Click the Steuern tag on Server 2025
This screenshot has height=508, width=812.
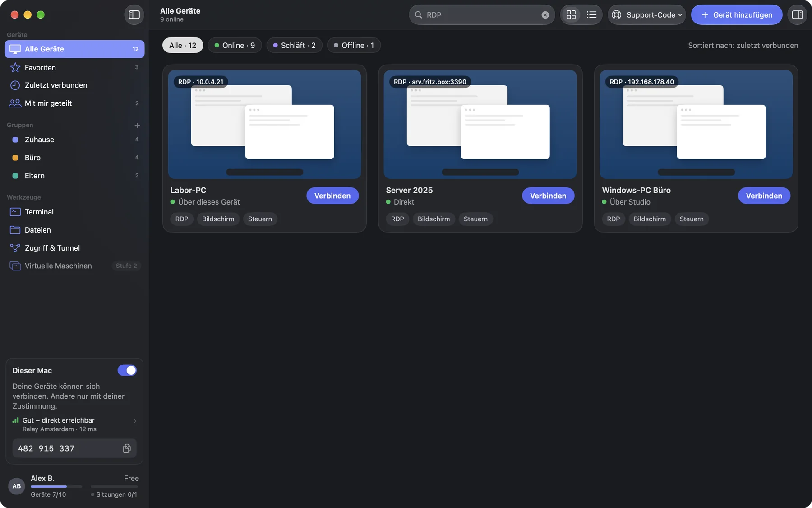(x=475, y=219)
